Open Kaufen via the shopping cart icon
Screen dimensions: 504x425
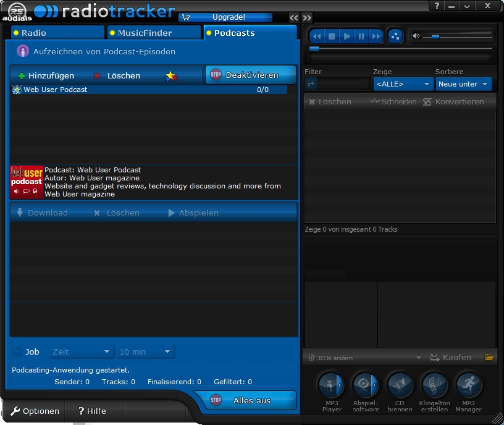pyautogui.click(x=434, y=357)
